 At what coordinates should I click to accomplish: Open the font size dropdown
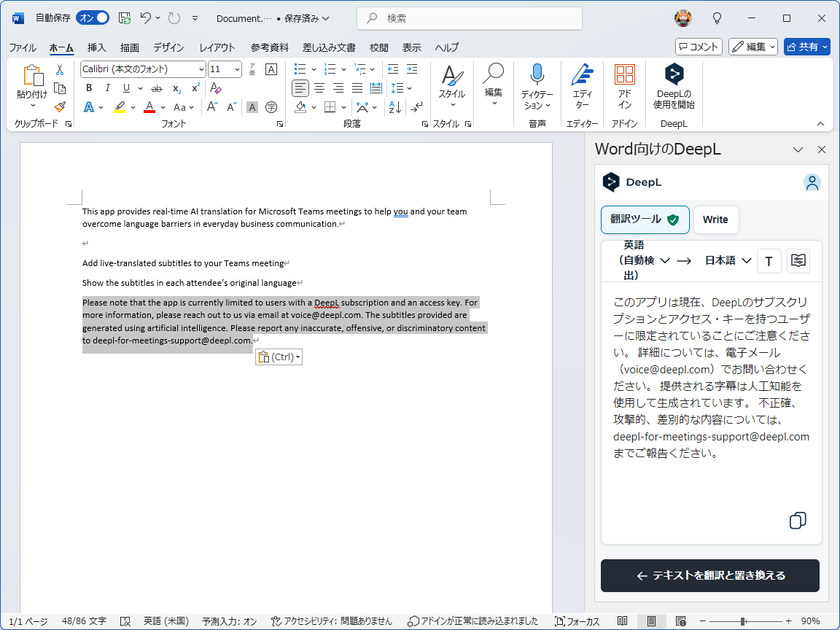click(236, 69)
